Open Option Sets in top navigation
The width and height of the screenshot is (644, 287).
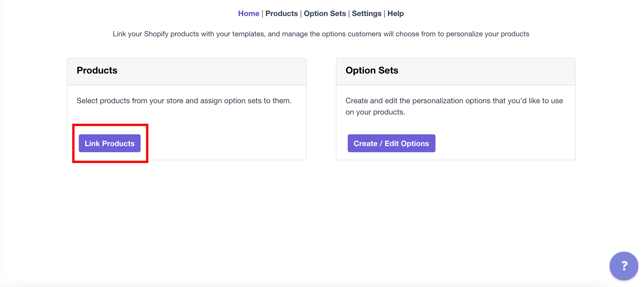[x=325, y=13]
